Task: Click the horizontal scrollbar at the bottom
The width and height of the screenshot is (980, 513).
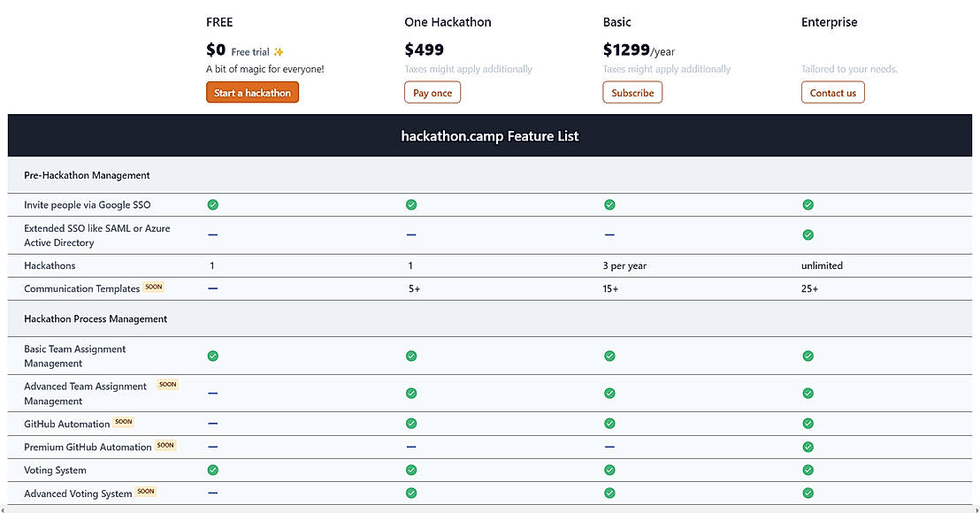Action: tap(490, 509)
